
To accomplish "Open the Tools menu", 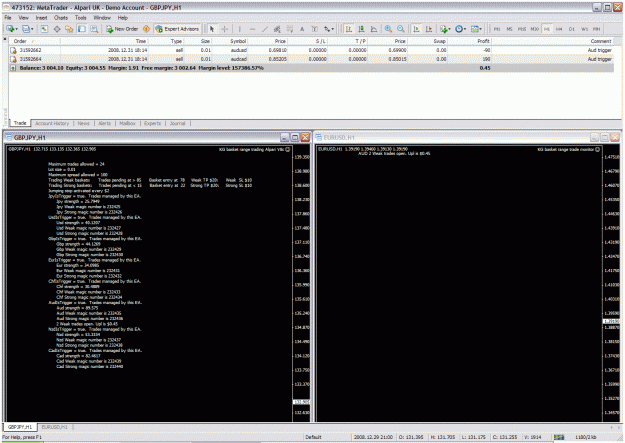I will point(81,18).
